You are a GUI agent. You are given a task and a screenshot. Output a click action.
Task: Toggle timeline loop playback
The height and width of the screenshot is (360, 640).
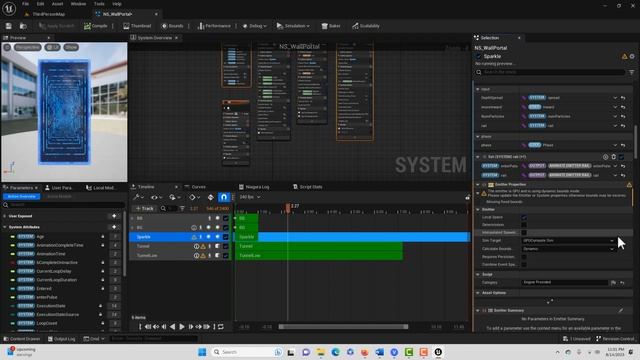pos(221,327)
